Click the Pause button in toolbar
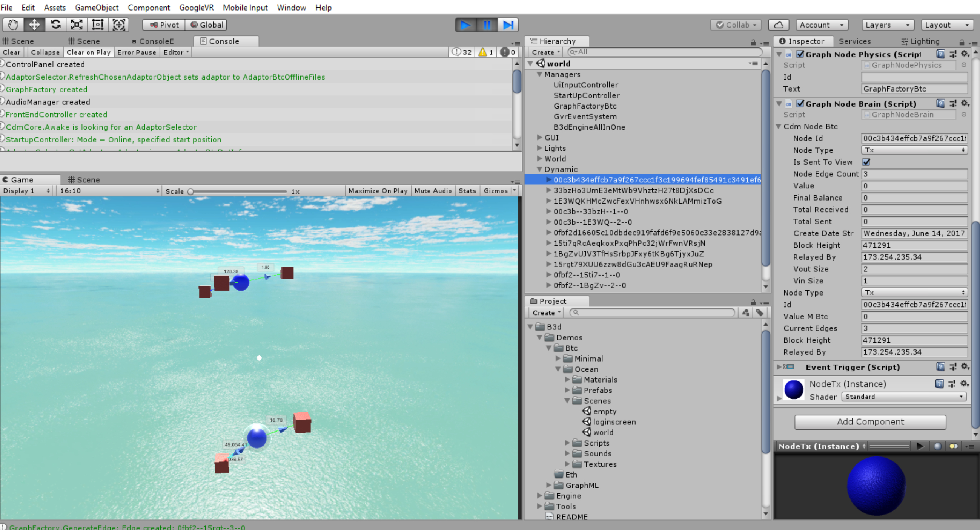980x530 pixels. 487,25
